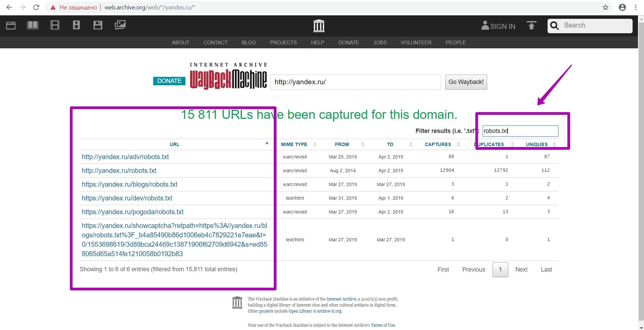Open the BLOG menu item
This screenshot has height=330, width=644.
pyautogui.click(x=249, y=43)
